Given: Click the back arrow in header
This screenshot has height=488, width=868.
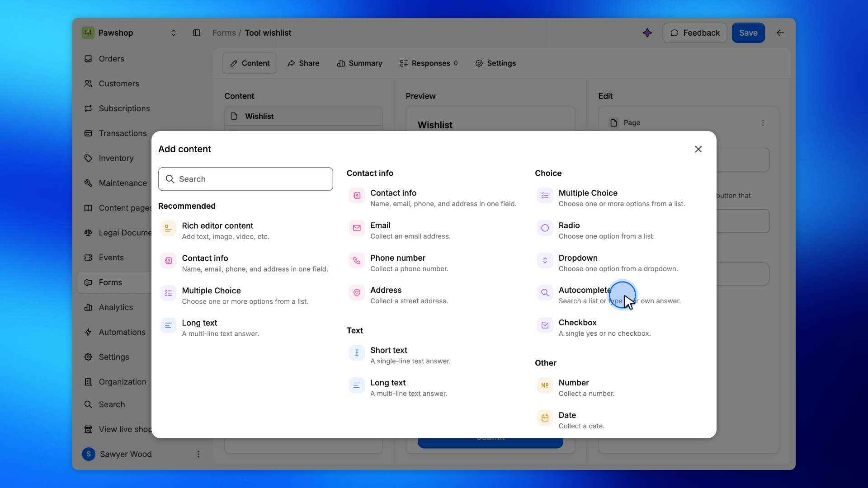Looking at the screenshot, I should (x=780, y=33).
